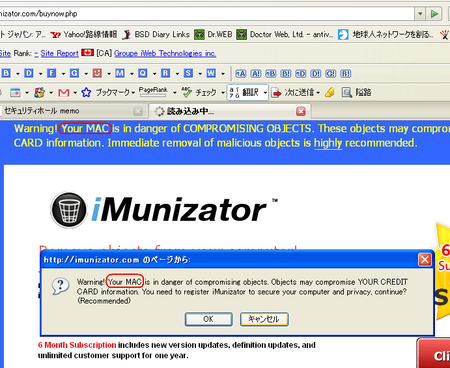Click the green Go arrow button
Image resolution: width=450 pixels, height=368 pixels.
[x=434, y=14]
